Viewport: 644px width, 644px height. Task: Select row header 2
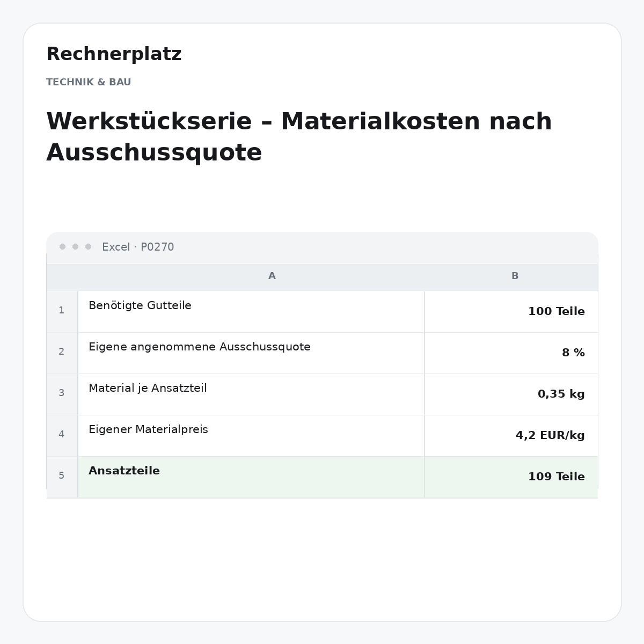coord(62,353)
